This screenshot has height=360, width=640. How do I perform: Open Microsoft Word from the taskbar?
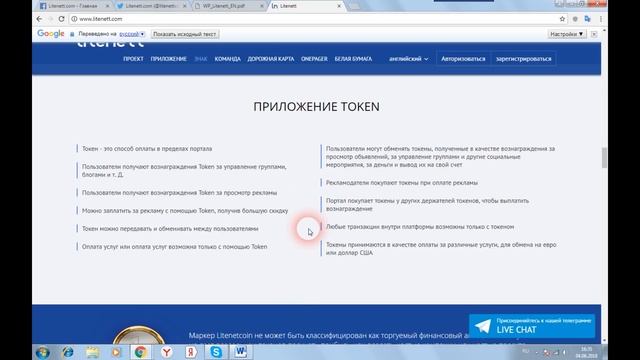pos(241,352)
